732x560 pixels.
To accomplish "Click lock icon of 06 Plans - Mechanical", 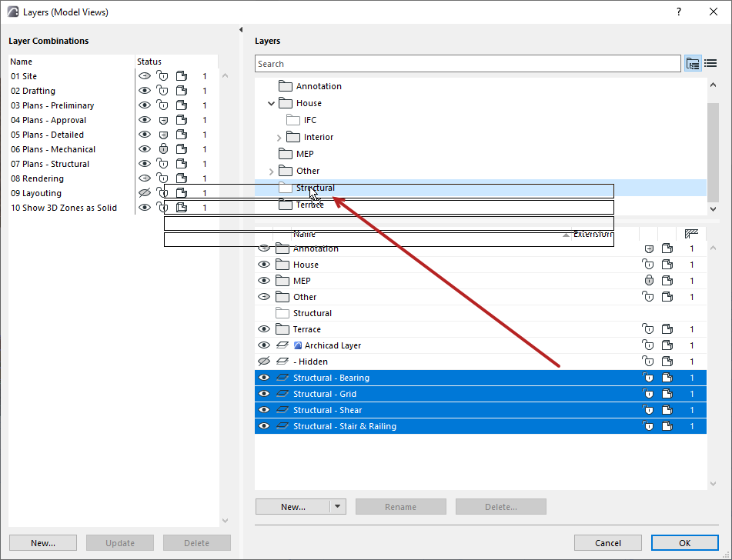I will pos(163,149).
